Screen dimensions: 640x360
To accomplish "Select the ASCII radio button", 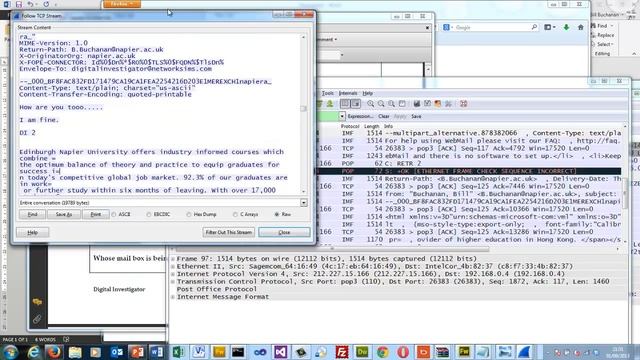I will (x=114, y=214).
